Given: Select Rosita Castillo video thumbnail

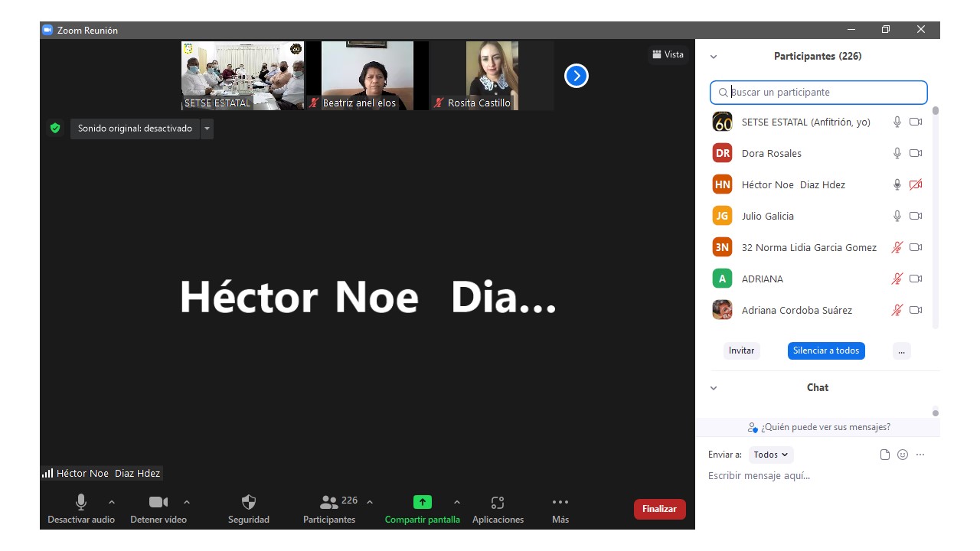Looking at the screenshot, I should [x=492, y=76].
